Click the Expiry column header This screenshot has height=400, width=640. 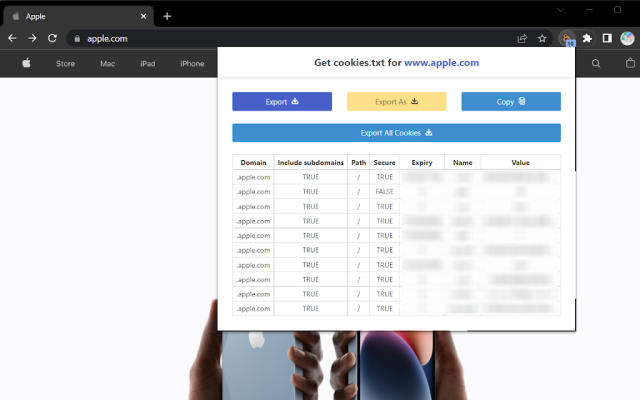[x=422, y=162]
